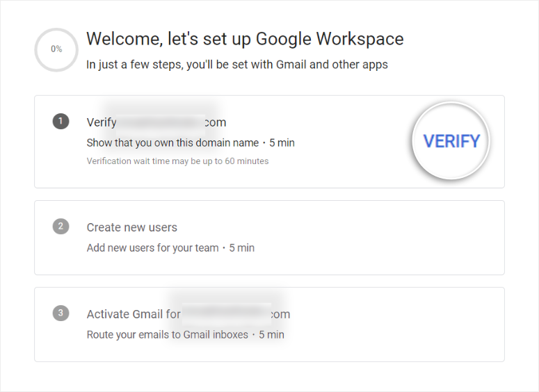The height and width of the screenshot is (392, 539).
Task: Select the step 2 number badge
Action: pyautogui.click(x=61, y=227)
